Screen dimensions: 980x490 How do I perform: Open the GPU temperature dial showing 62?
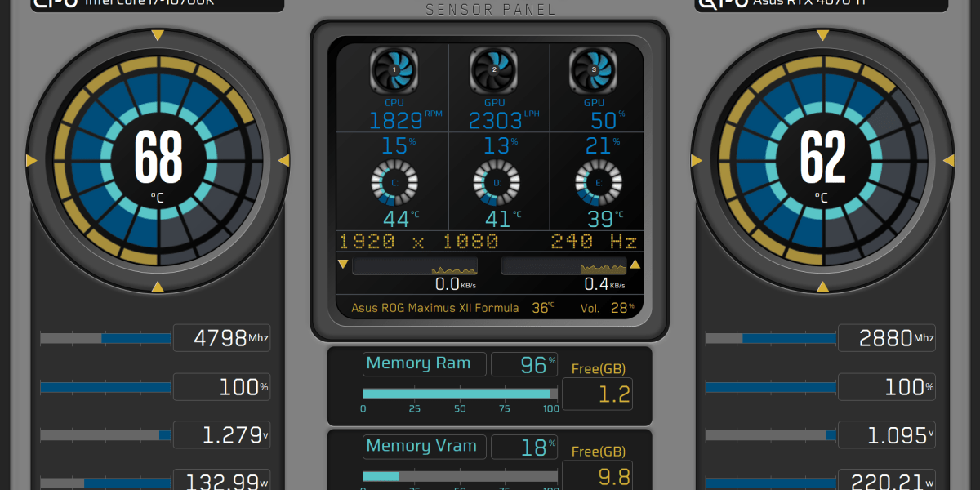(x=822, y=160)
